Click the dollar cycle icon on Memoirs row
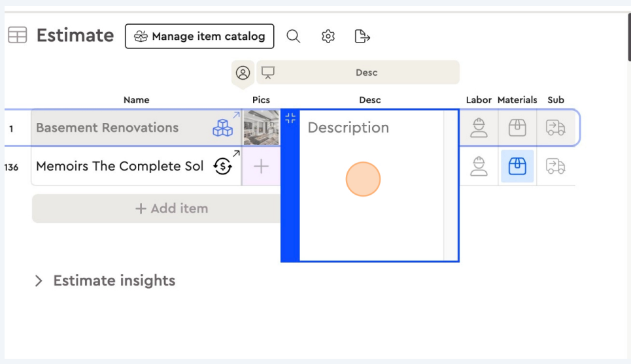631x364 pixels. tap(223, 167)
